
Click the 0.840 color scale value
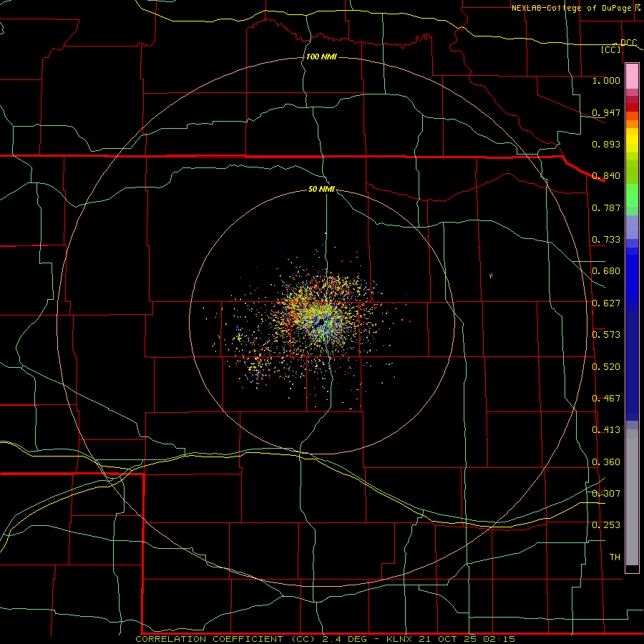(606, 176)
